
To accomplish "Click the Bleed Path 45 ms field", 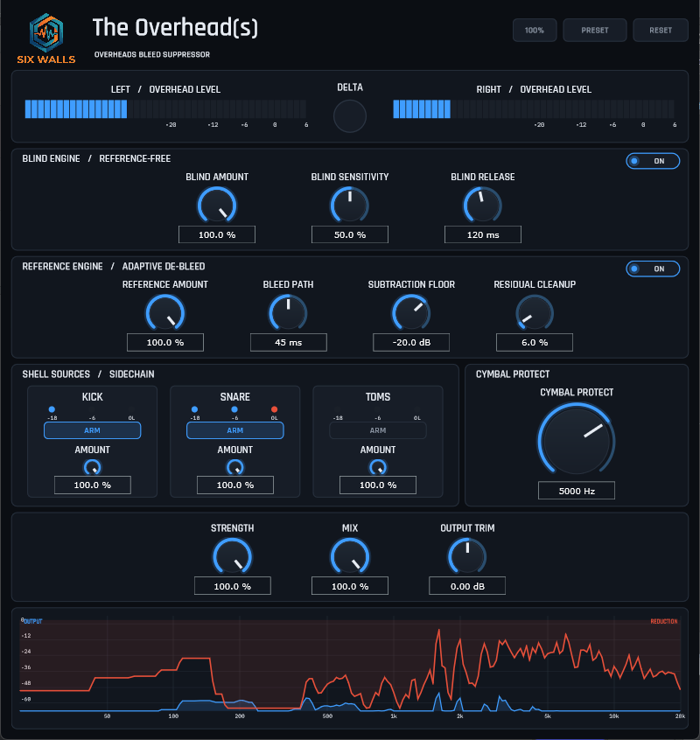I will coord(288,342).
